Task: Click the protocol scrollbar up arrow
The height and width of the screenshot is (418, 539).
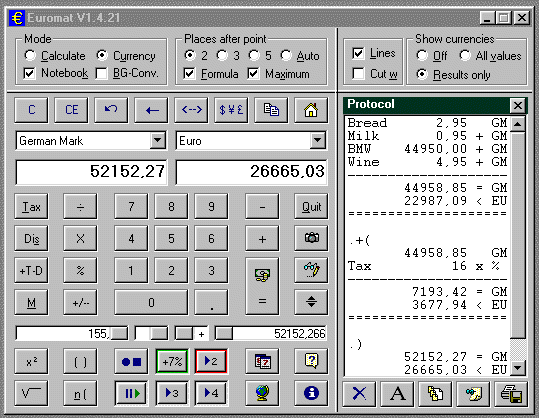Action: click(x=518, y=124)
